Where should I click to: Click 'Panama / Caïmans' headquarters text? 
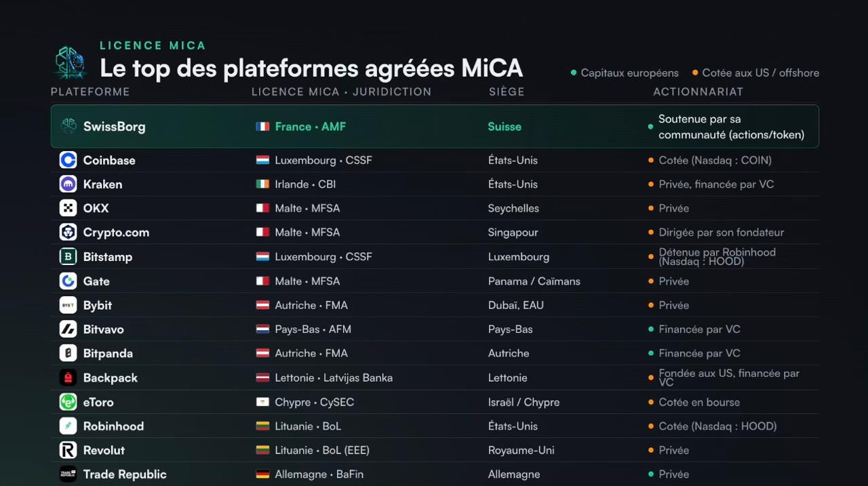(x=534, y=281)
